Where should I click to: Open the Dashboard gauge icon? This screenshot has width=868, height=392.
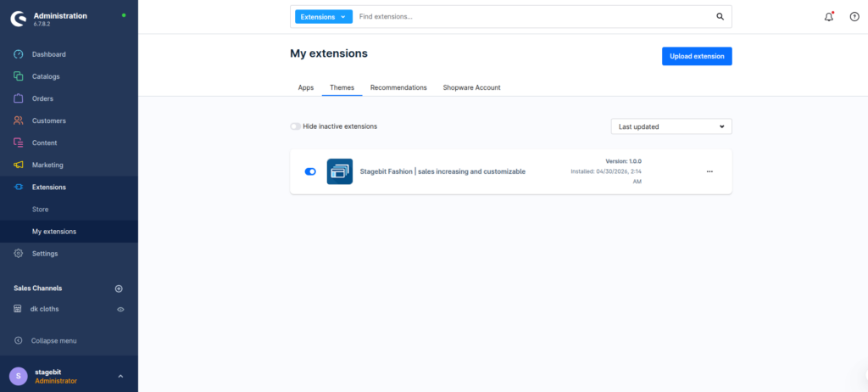pyautogui.click(x=19, y=54)
